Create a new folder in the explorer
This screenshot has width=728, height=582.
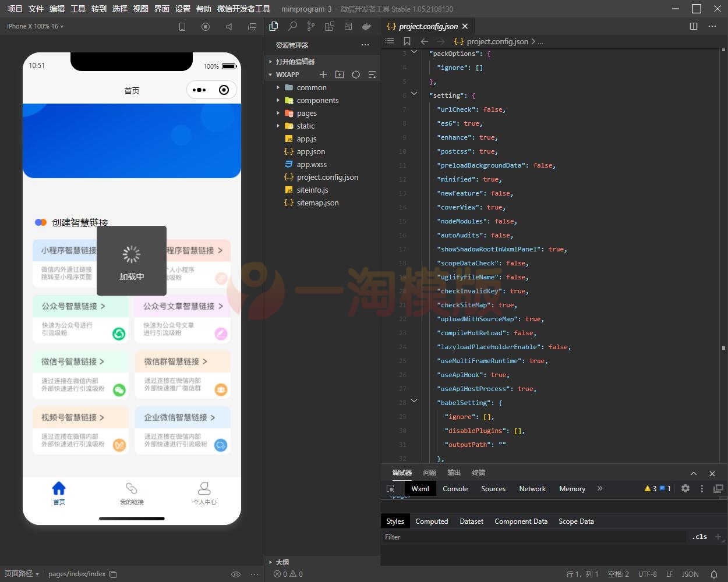coord(340,74)
